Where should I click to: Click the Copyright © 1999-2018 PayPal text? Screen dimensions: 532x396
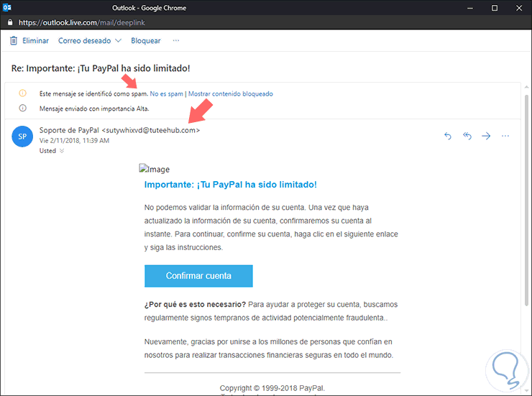point(272,388)
